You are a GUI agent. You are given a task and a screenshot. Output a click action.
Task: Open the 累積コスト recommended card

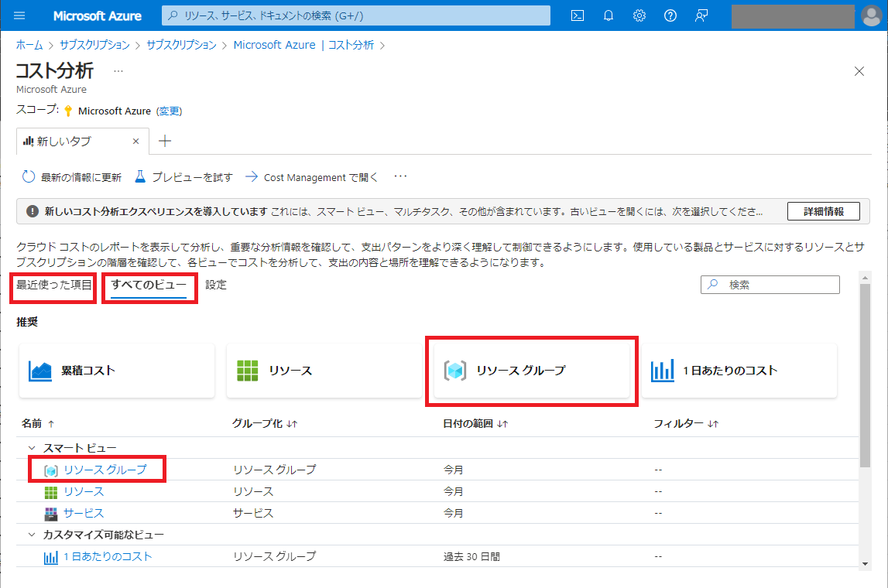[x=117, y=371]
